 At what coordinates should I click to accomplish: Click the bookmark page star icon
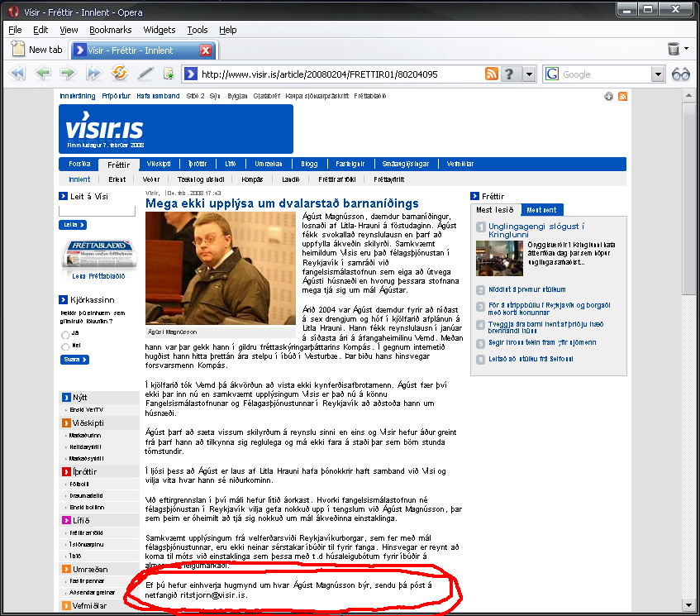coord(169,74)
